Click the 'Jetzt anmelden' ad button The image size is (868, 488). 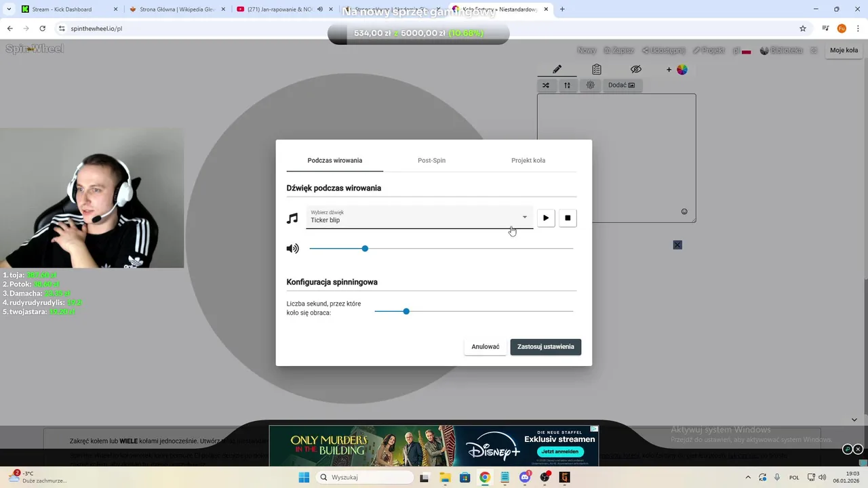559,451
